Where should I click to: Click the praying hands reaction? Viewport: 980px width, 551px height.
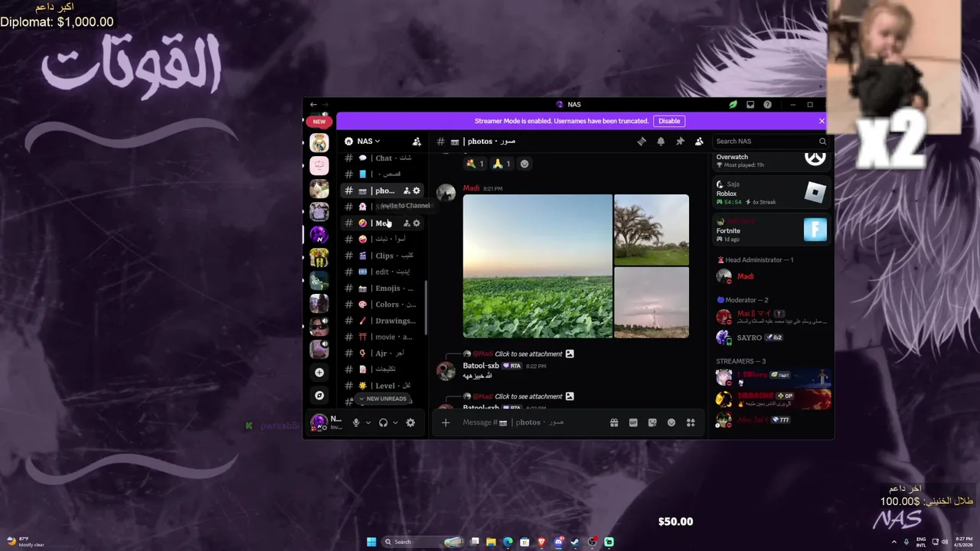(501, 164)
